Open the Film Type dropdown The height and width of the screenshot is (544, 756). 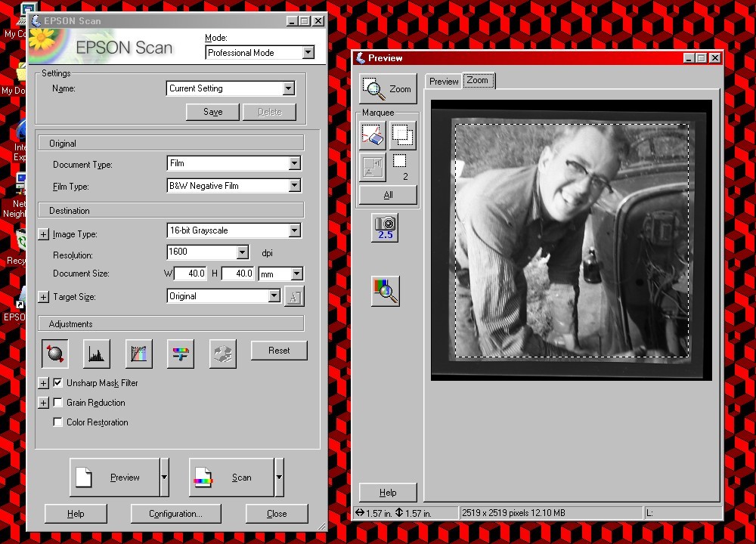click(294, 186)
